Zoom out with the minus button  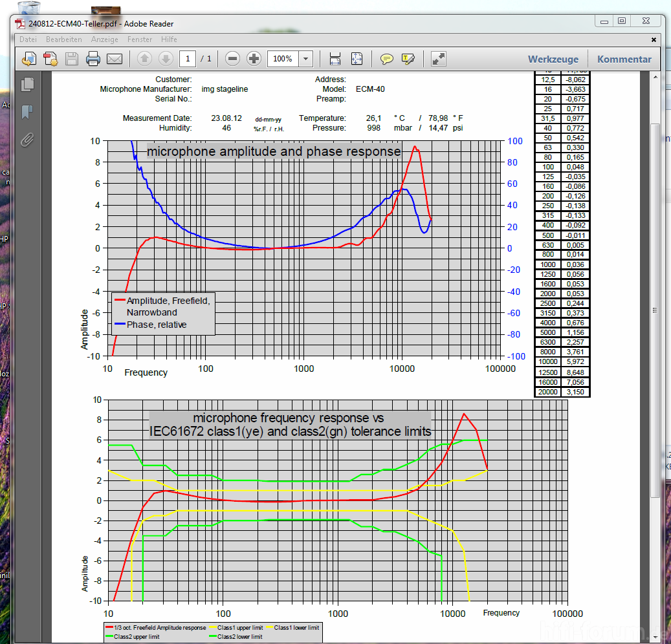[x=233, y=59]
